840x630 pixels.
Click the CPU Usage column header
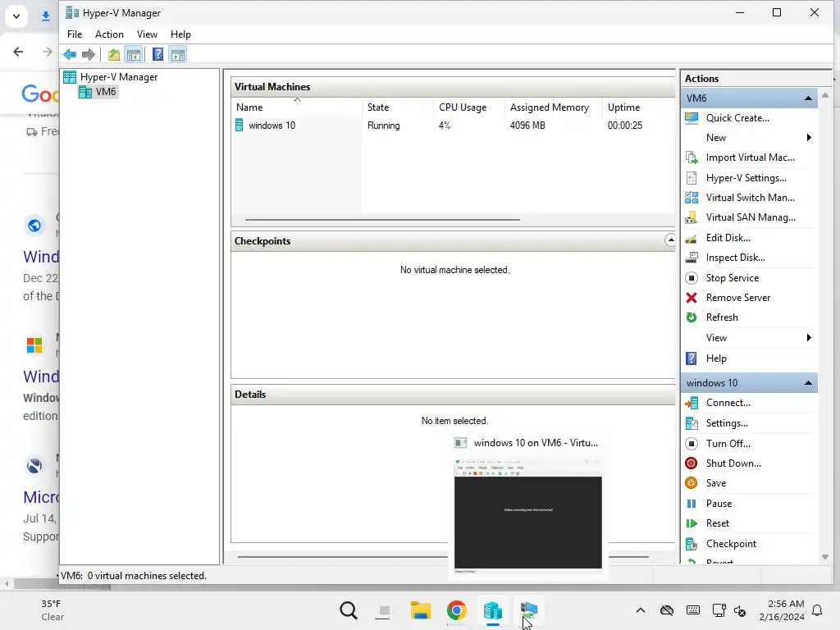tap(469, 107)
